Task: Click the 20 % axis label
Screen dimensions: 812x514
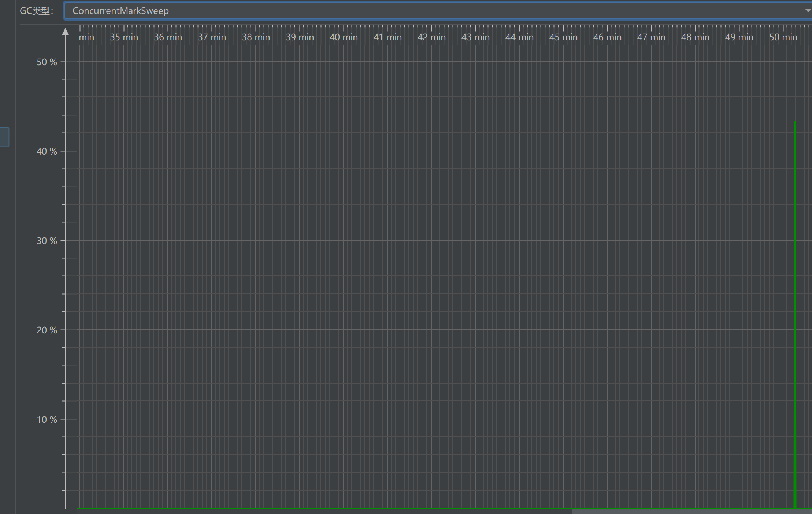Action: pyautogui.click(x=47, y=330)
